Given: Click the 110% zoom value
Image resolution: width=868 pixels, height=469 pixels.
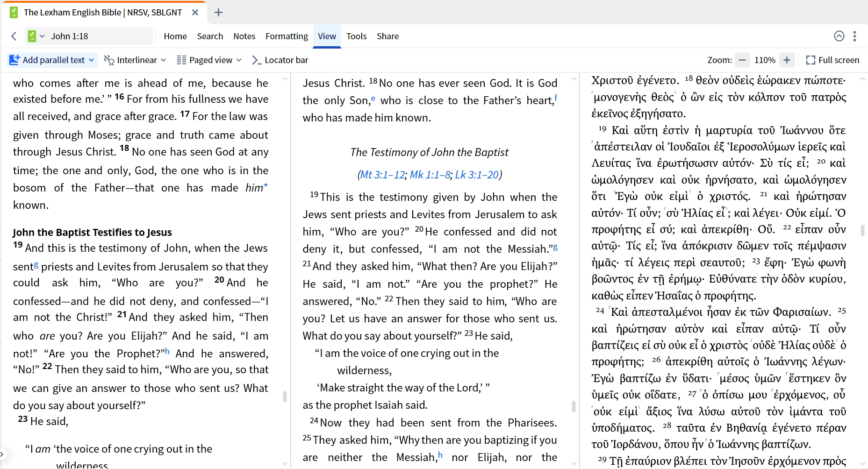Looking at the screenshot, I should tap(765, 60).
